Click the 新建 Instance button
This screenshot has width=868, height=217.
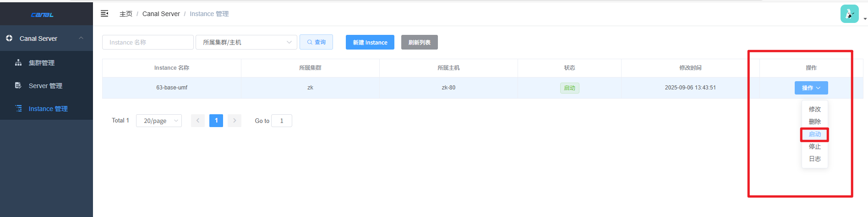[x=370, y=42]
